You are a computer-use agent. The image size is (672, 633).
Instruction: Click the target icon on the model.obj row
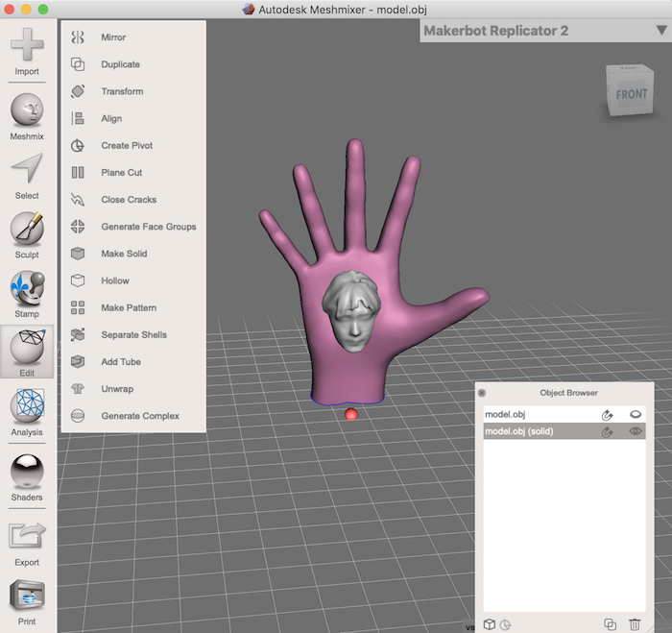[x=607, y=415]
